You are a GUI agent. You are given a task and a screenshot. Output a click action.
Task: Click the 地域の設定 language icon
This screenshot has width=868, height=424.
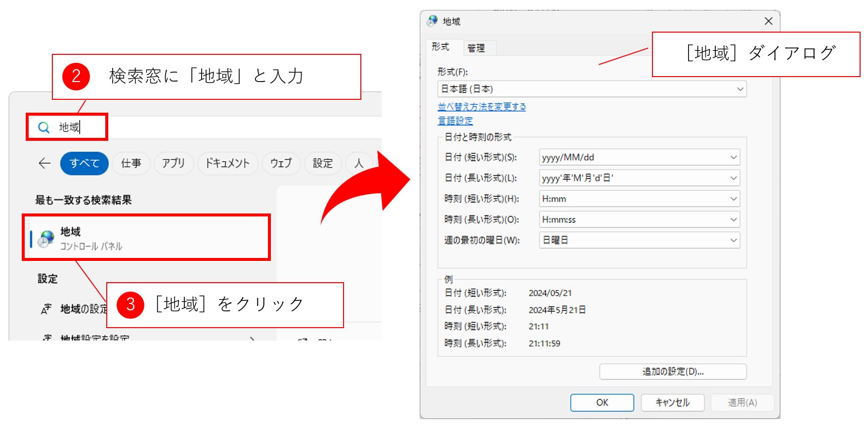click(46, 309)
